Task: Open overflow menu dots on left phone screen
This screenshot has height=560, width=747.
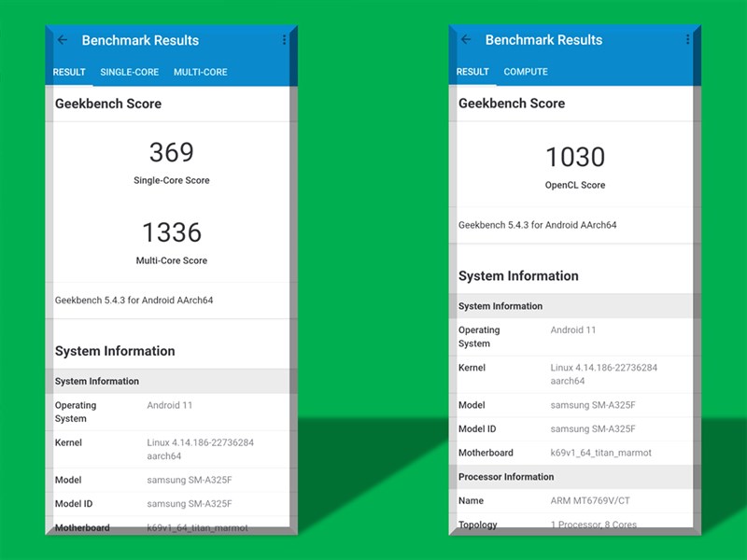Action: [x=284, y=40]
